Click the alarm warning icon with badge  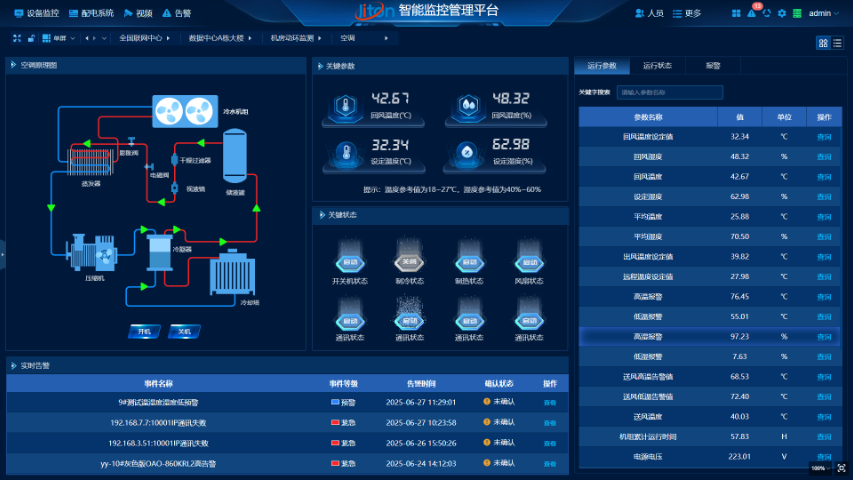click(x=753, y=13)
